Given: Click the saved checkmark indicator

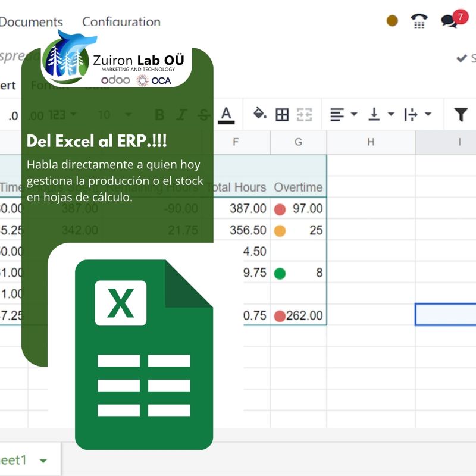Looking at the screenshot, I should [462, 58].
